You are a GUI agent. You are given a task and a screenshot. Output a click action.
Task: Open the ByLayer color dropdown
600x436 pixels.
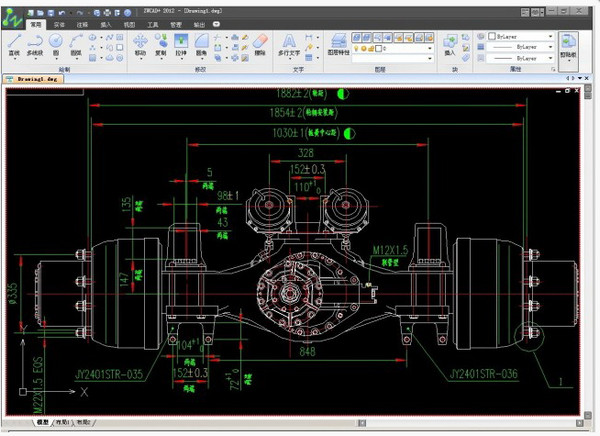tap(550, 36)
